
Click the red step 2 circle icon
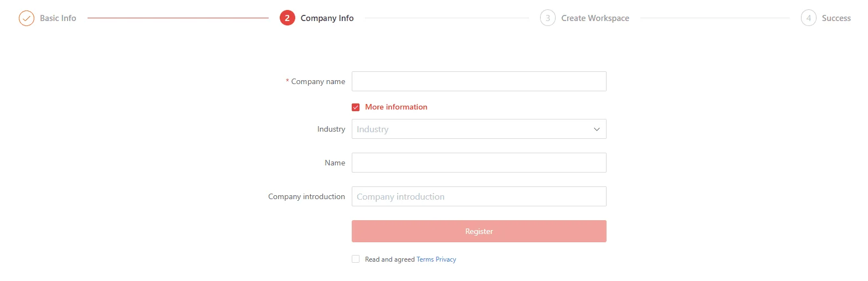pos(287,18)
